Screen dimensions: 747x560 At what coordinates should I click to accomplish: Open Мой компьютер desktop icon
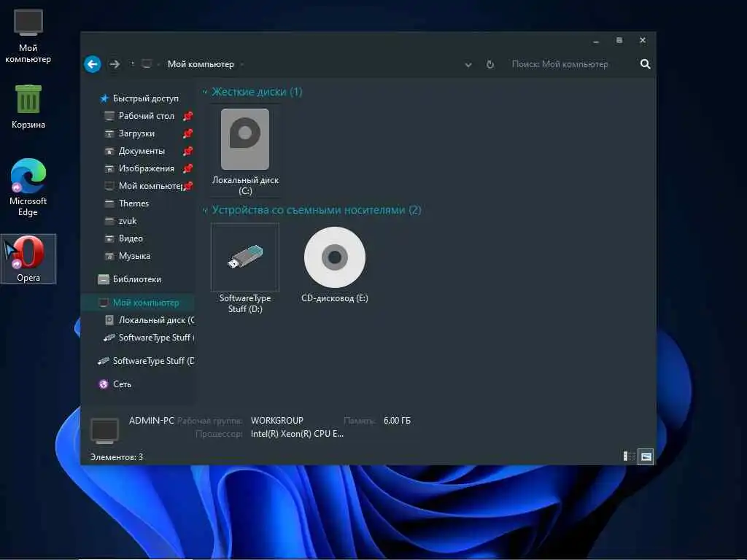pos(28,36)
